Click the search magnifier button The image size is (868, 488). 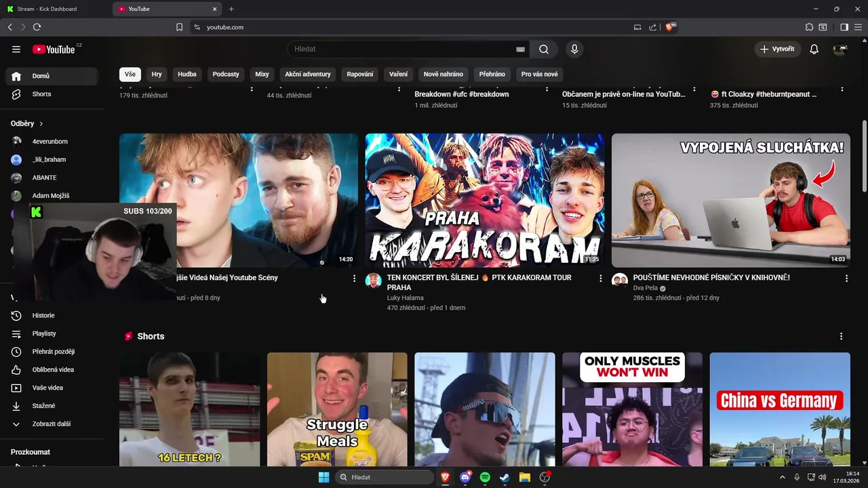(x=544, y=49)
